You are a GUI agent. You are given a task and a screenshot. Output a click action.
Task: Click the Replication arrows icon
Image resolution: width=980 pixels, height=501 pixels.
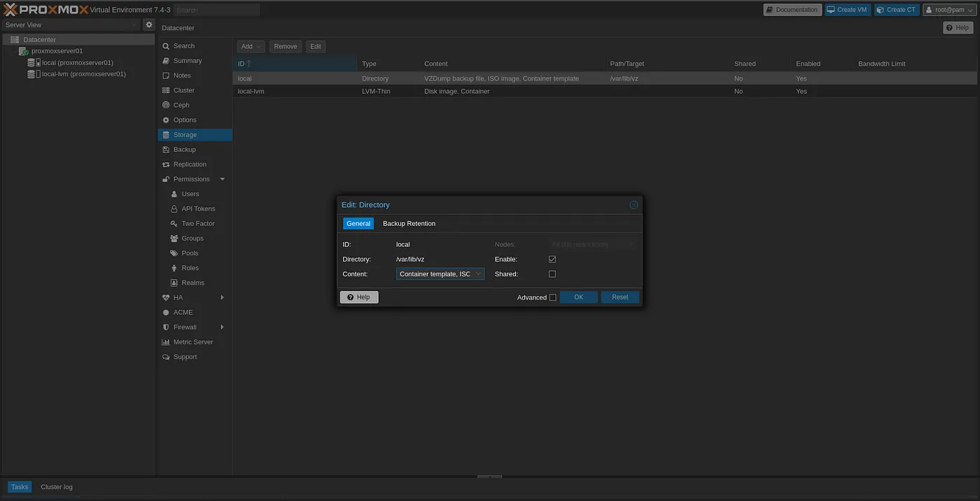coord(166,164)
